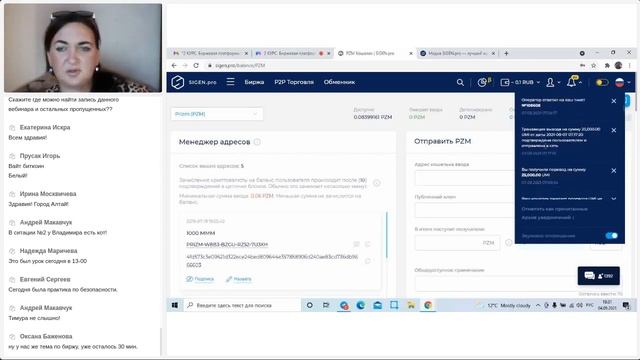Expand the collapsed fourth notification chevron

(x=613, y=199)
